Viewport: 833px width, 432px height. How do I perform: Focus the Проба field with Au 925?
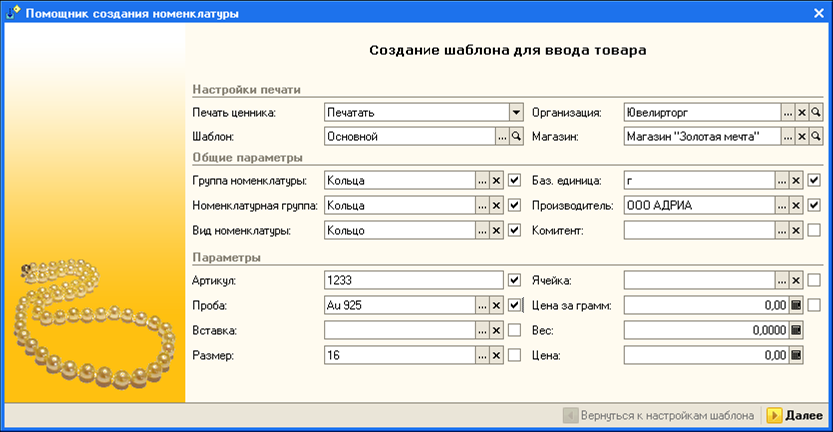(400, 306)
